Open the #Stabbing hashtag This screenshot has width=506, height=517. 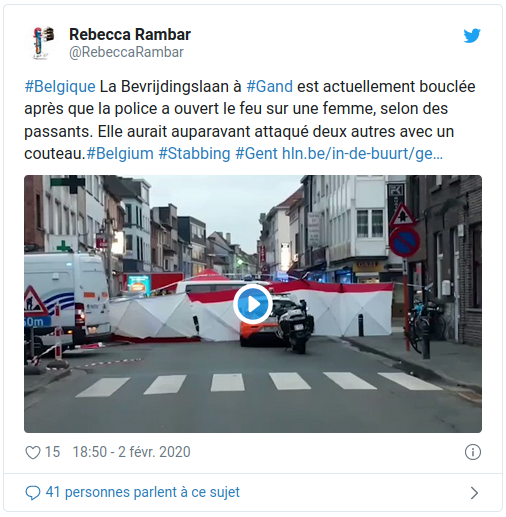click(x=194, y=154)
